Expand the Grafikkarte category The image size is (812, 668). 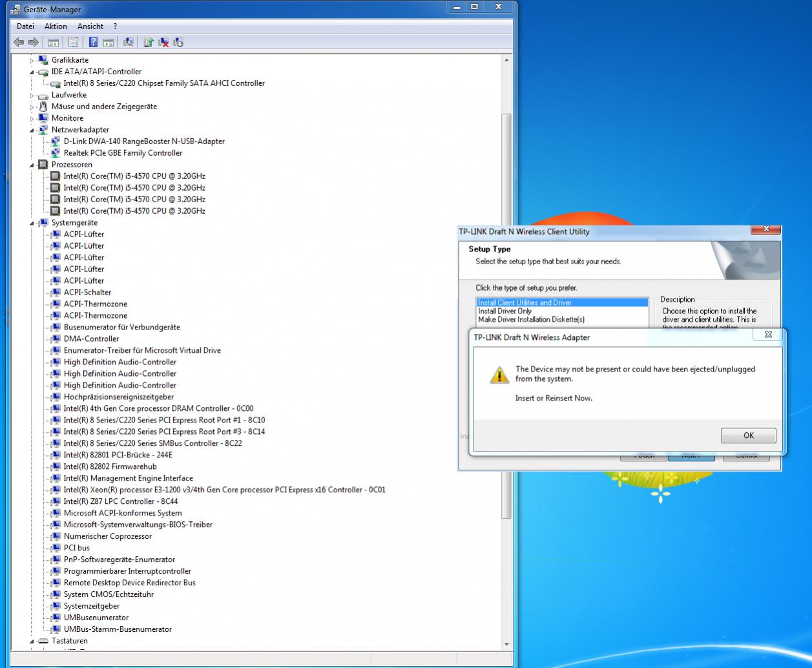[32, 60]
